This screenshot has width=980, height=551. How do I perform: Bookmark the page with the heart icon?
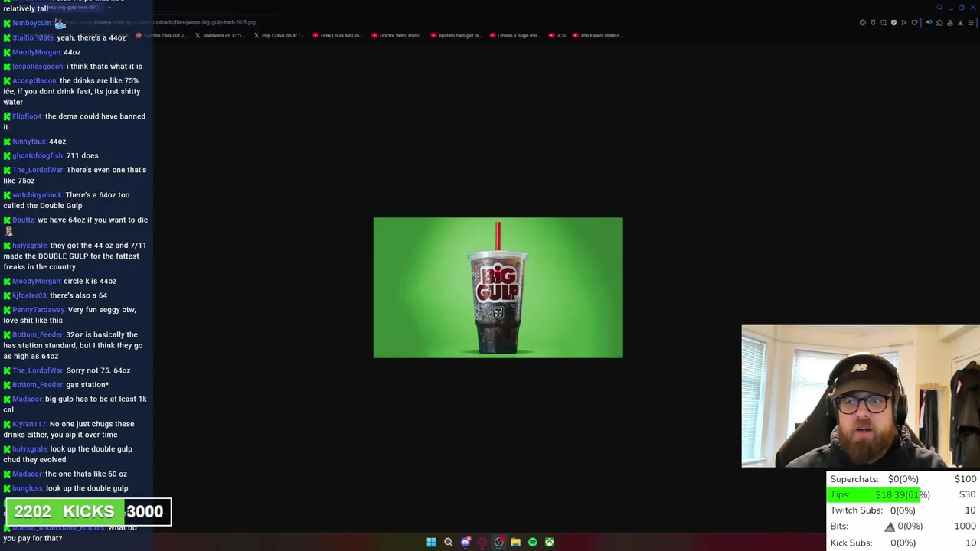(914, 23)
